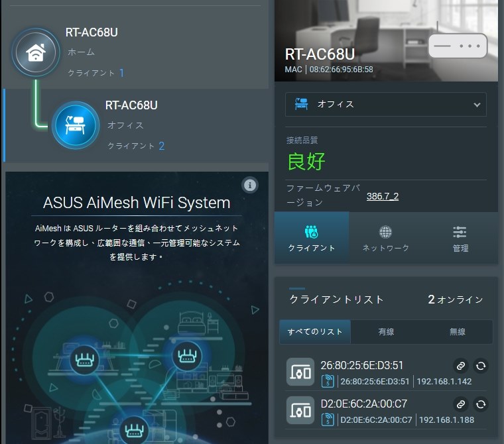The width and height of the screenshot is (504, 444).
Task: Select client name 26:80:25:6E:D3:51
Action: (x=361, y=366)
